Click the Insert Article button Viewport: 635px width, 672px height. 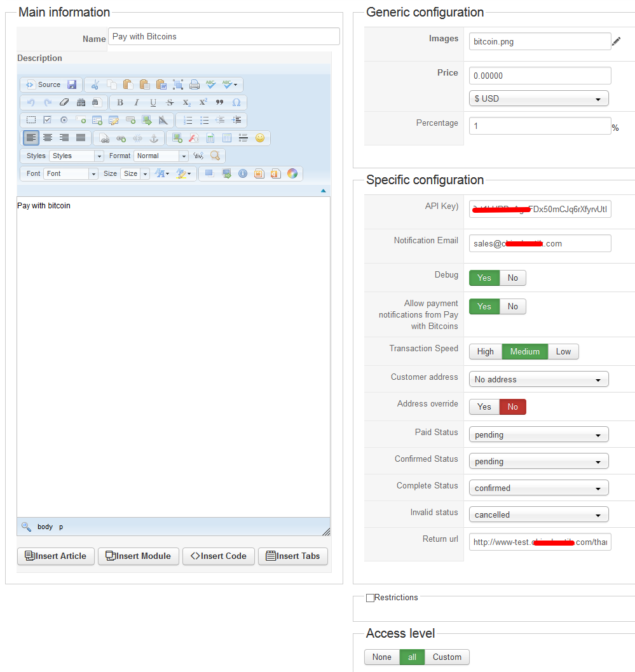click(56, 556)
